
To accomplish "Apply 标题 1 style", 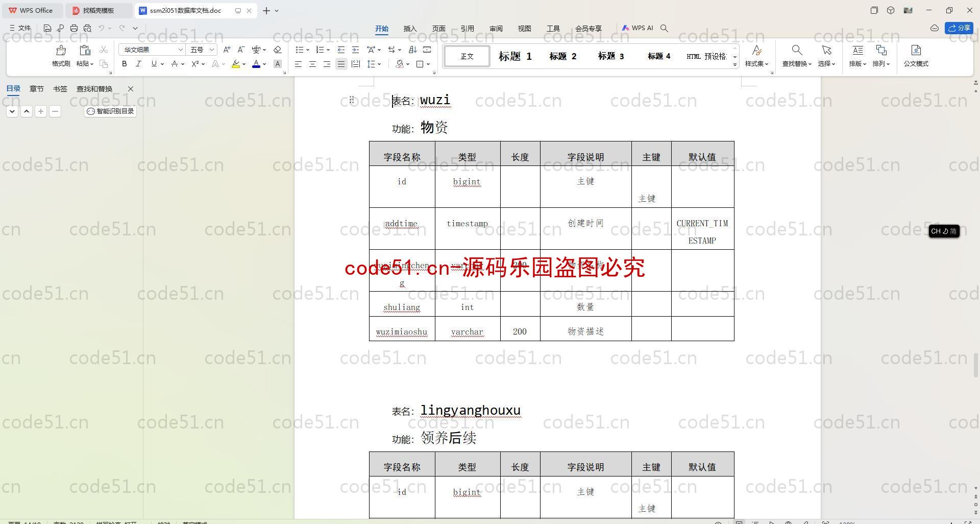I will click(x=515, y=56).
